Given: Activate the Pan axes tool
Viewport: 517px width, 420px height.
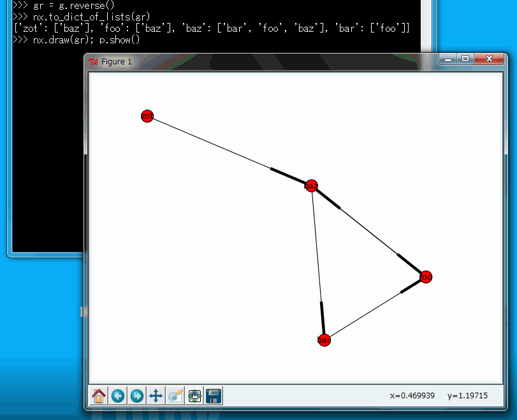Looking at the screenshot, I should (156, 396).
